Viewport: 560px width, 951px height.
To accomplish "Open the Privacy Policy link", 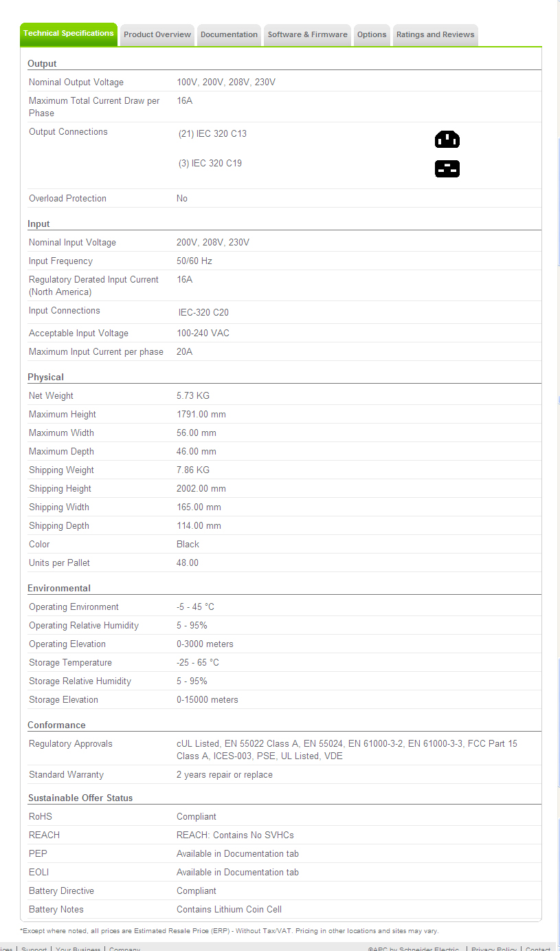I will tap(493, 949).
